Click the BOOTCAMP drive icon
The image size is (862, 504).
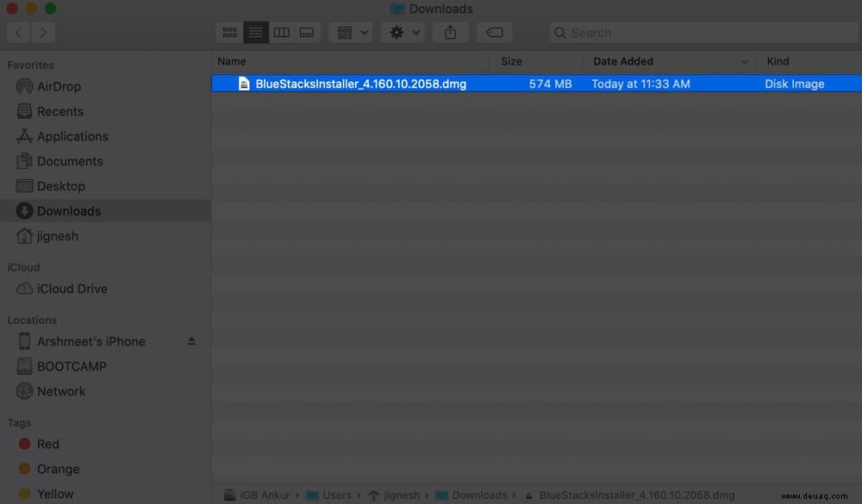pos(24,366)
